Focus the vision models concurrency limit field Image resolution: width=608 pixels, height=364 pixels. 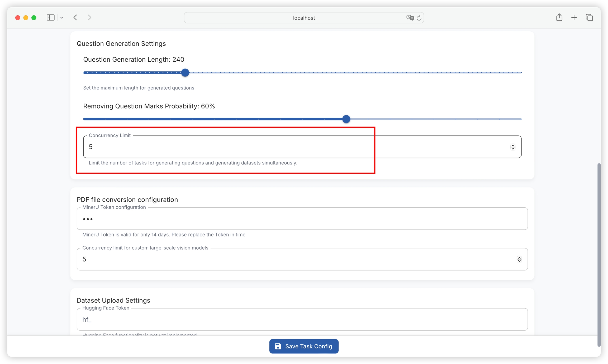290,259
